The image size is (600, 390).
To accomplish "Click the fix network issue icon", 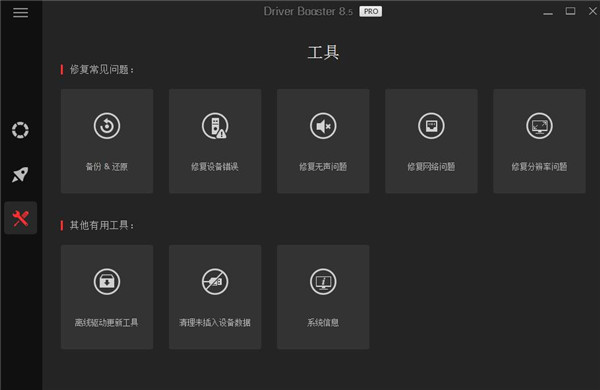I will click(x=431, y=126).
